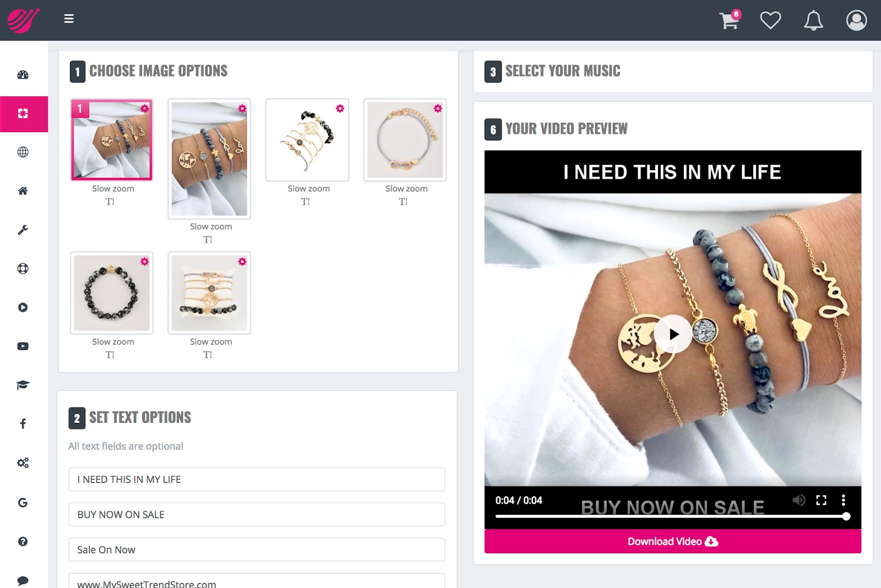This screenshot has width=881, height=588.
Task: Click the Facebook sidebar icon
Action: [x=23, y=423]
